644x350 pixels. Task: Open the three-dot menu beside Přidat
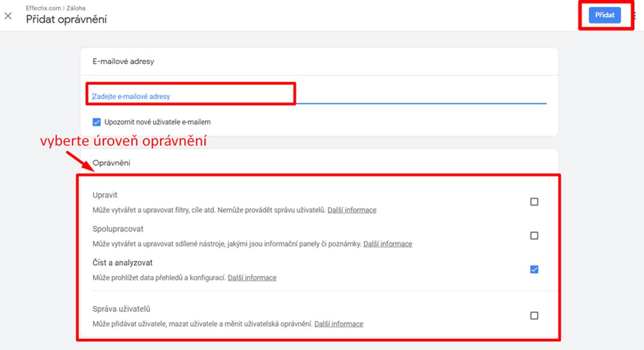pyautogui.click(x=634, y=16)
